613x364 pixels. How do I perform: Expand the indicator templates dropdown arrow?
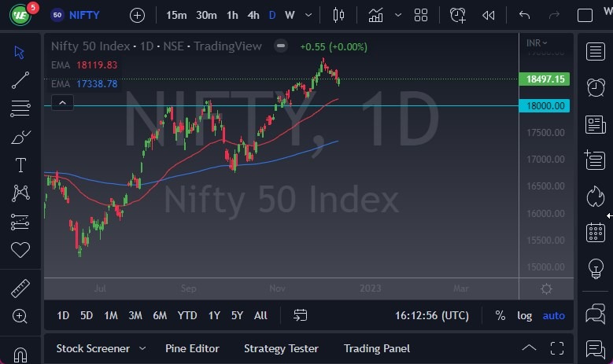coord(398,15)
